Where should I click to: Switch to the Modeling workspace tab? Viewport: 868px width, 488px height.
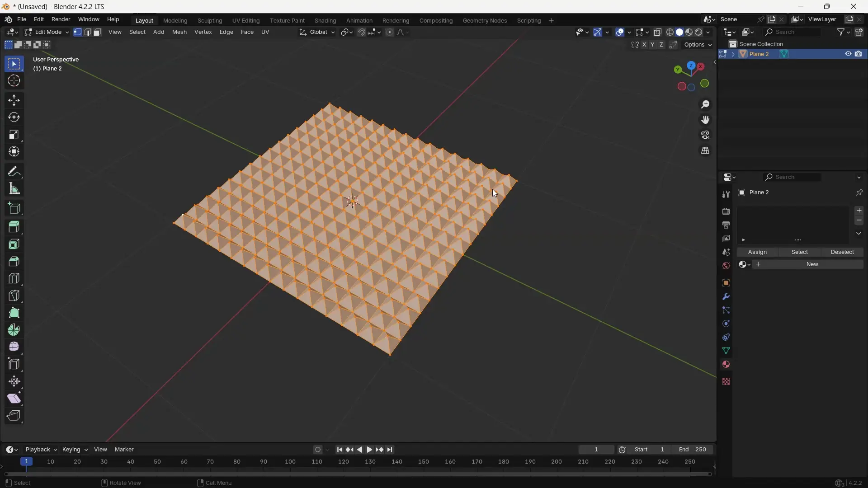(175, 21)
